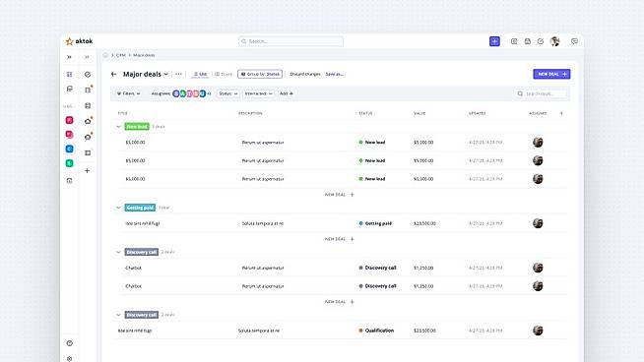Viewport: 644px width, 362px height.
Task: Click the help question mark icon in sidebar
Action: tap(69, 343)
